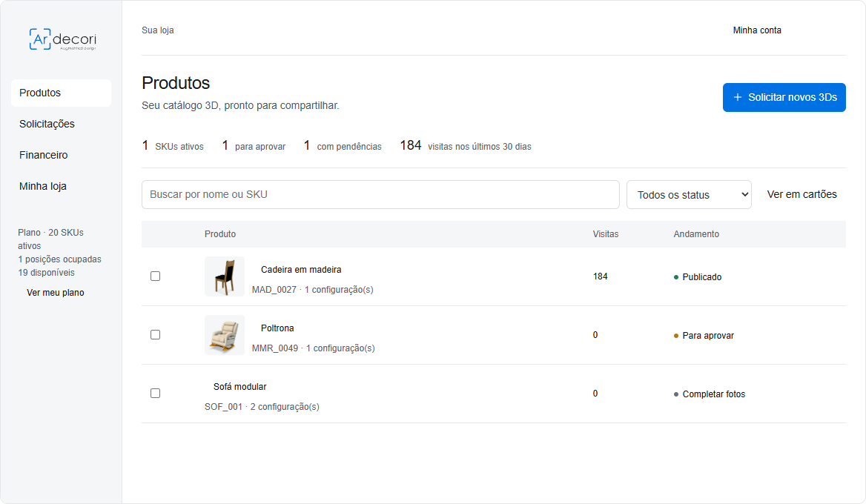Viewport: 866px width, 504px height.
Task: Click the Publicado status
Action: tap(697, 277)
